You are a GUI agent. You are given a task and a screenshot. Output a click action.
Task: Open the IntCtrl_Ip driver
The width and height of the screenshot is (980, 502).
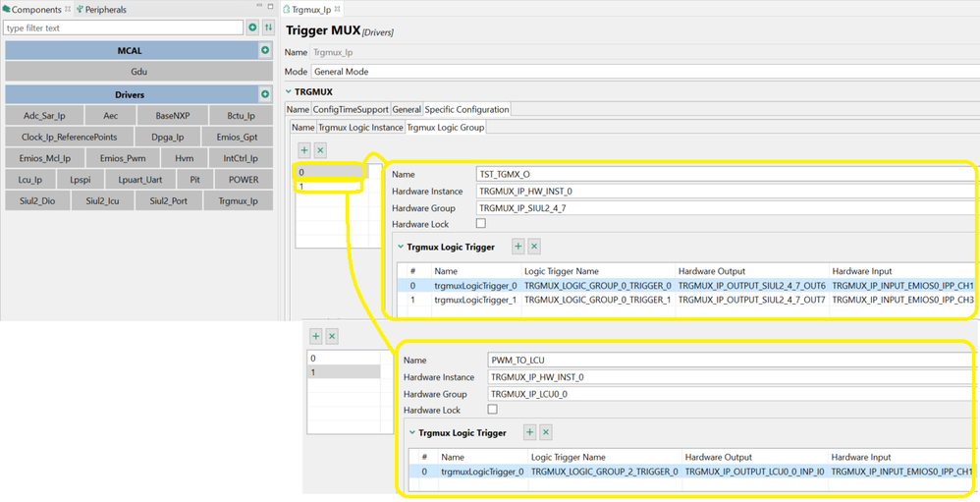tap(241, 158)
